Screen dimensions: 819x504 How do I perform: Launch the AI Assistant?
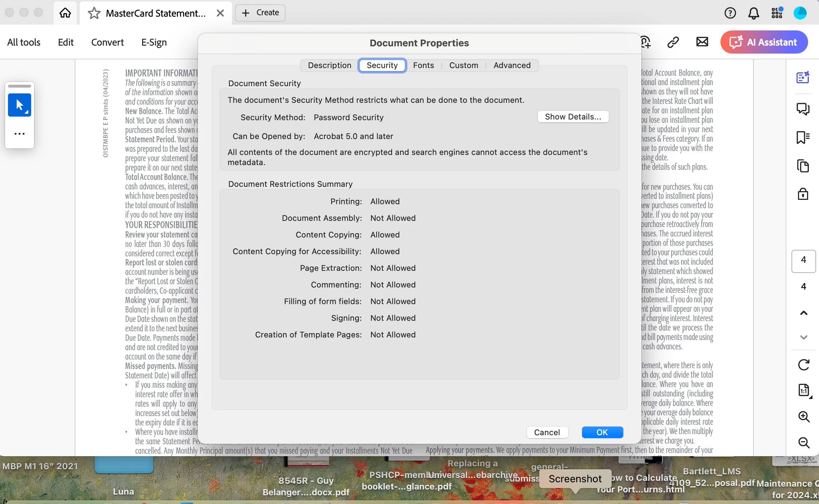pos(764,42)
